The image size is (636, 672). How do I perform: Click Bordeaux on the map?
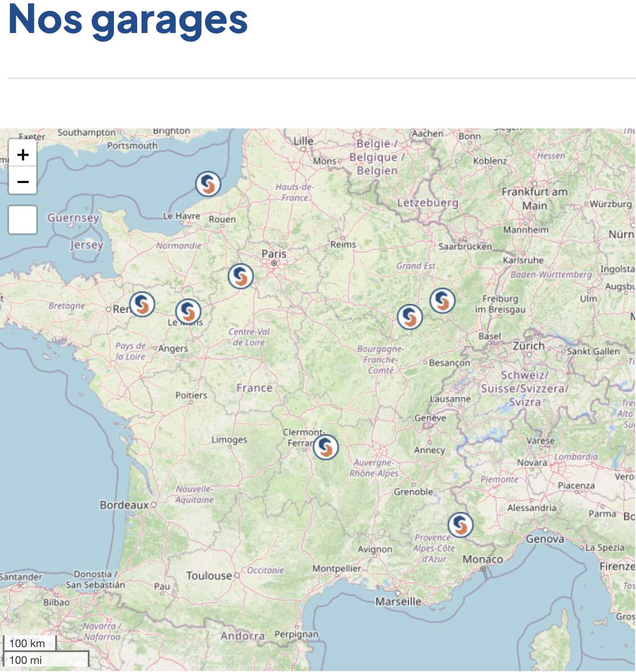(124, 505)
